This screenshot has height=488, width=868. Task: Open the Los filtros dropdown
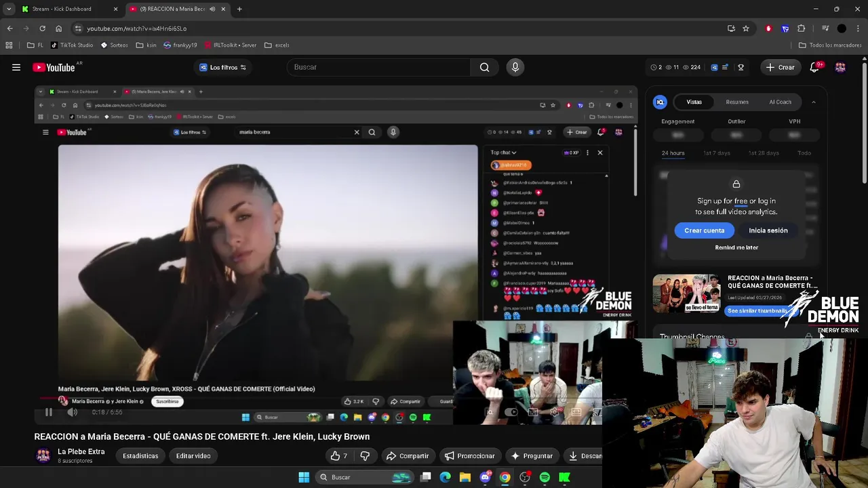(222, 67)
